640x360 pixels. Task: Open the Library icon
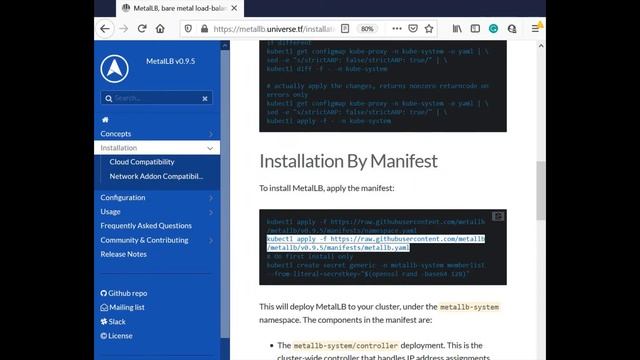[457, 29]
